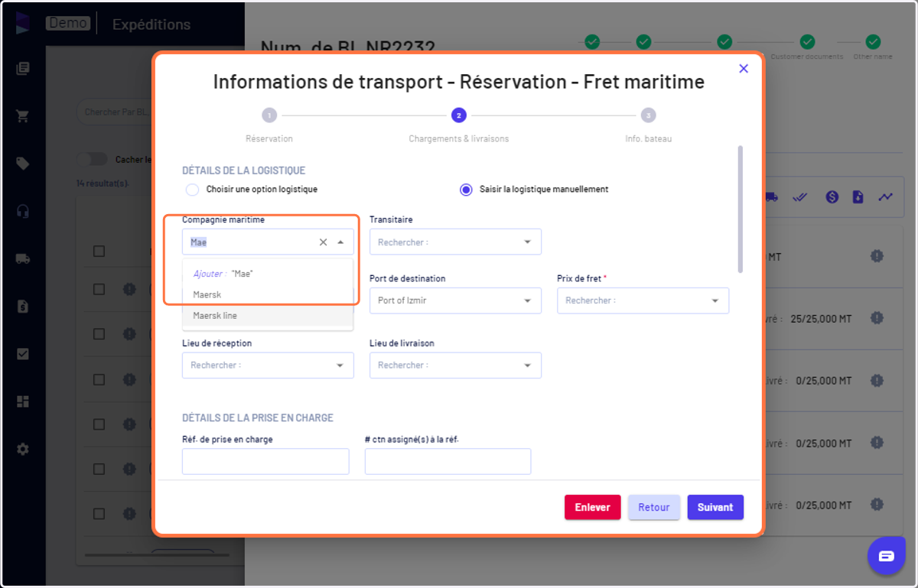The height and width of the screenshot is (588, 918).
Task: Open the headset support sidebar icon
Action: [23, 211]
